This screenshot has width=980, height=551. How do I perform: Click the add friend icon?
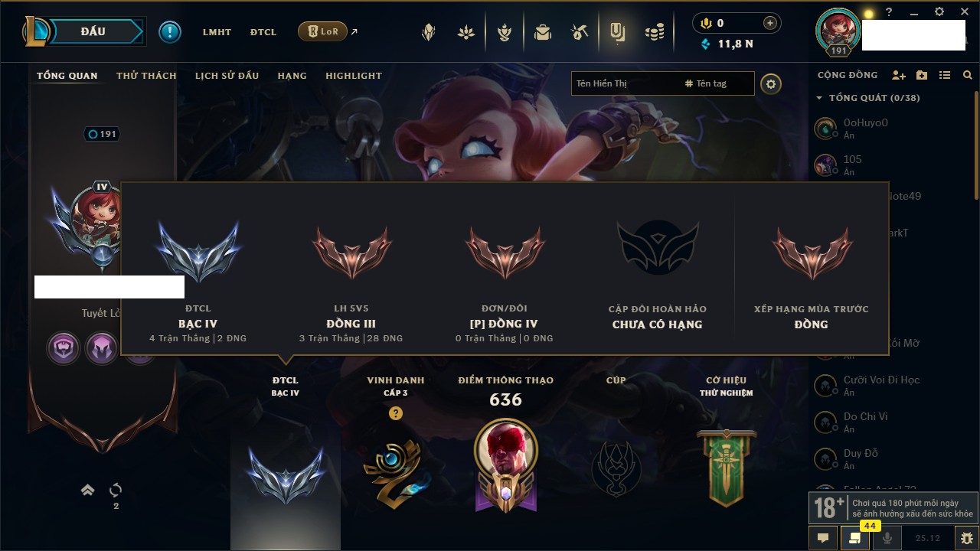point(899,75)
